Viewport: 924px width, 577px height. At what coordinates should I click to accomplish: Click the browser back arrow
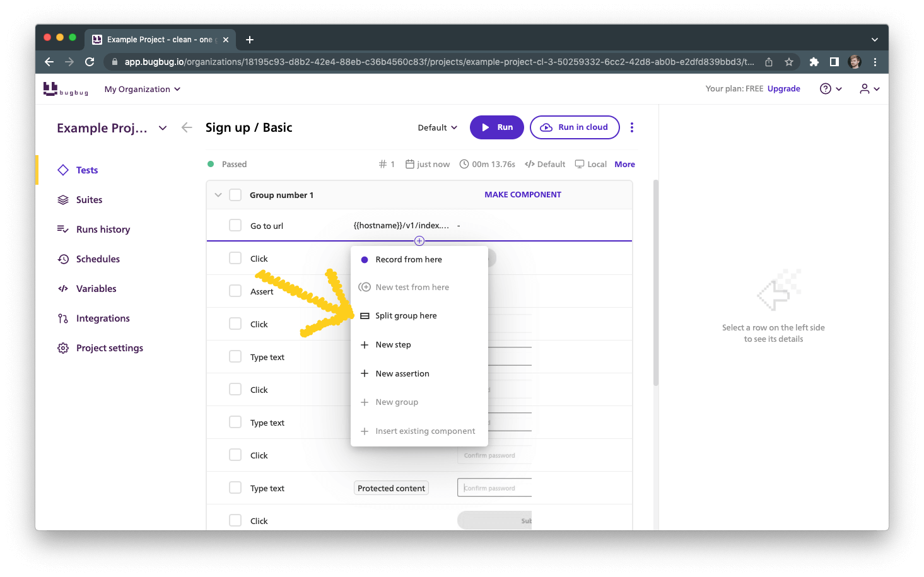(x=49, y=62)
